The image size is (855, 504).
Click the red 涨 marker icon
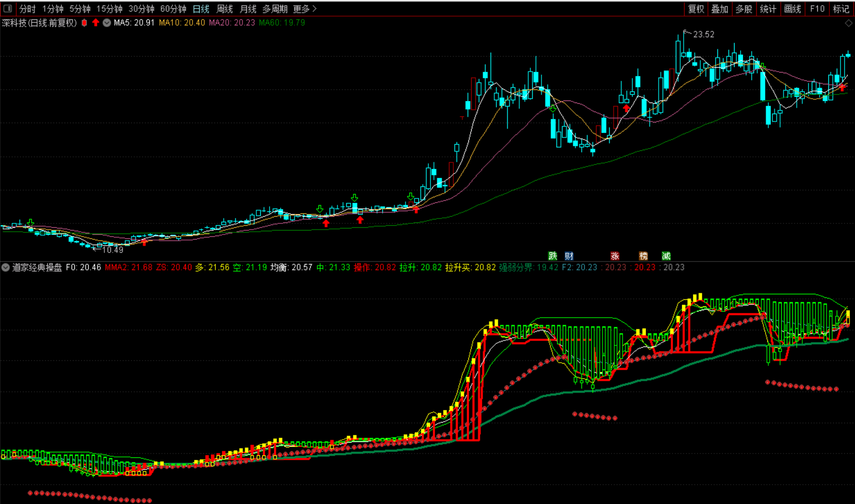[615, 256]
